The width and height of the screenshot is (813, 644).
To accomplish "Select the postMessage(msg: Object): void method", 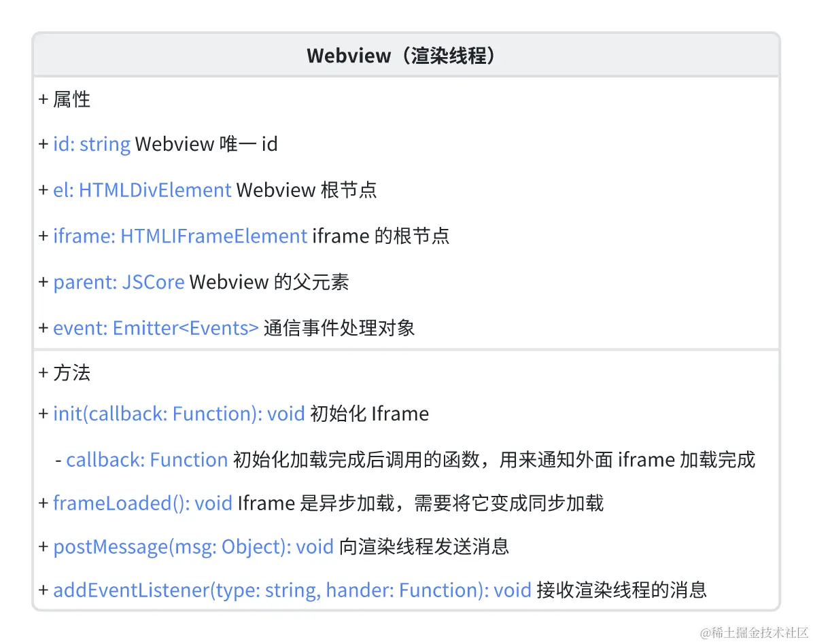I will tap(193, 547).
